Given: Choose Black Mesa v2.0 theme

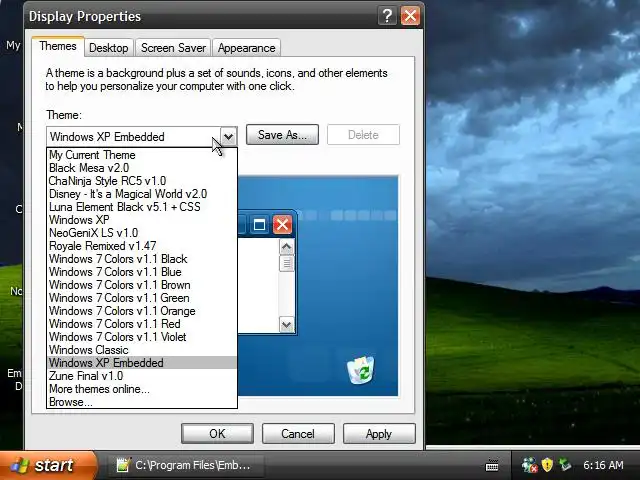Looking at the screenshot, I should (142, 168).
